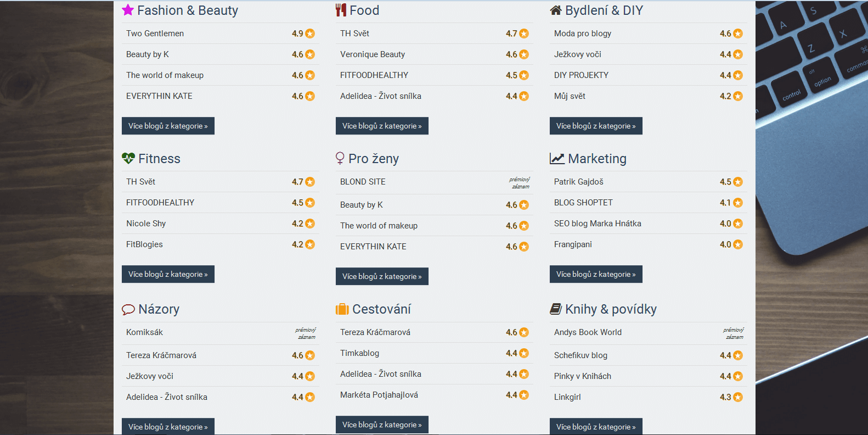Click the green heartbeat Fitness icon

click(128, 158)
